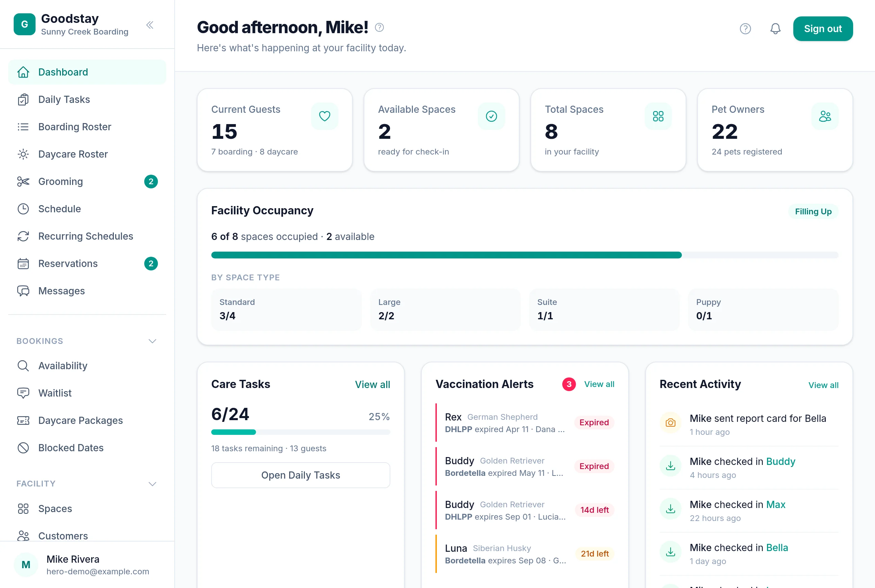Open Recurring Schedules
875x588 pixels.
click(87, 236)
